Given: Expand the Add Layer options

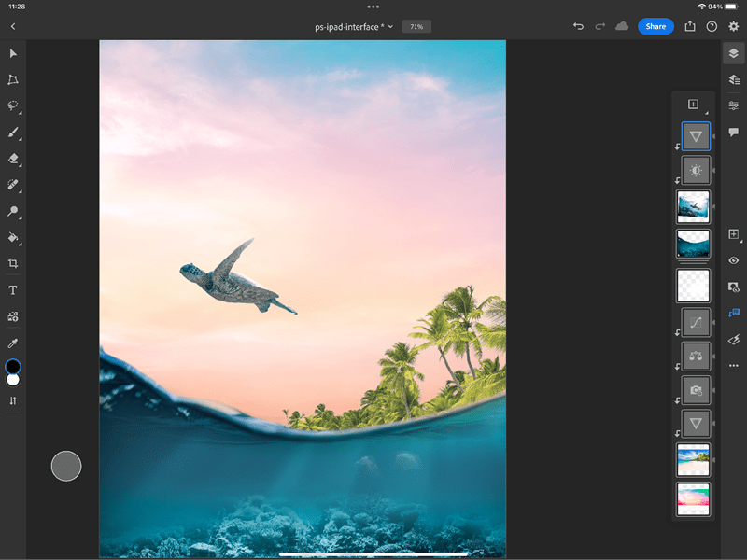Looking at the screenshot, I should pyautogui.click(x=734, y=234).
